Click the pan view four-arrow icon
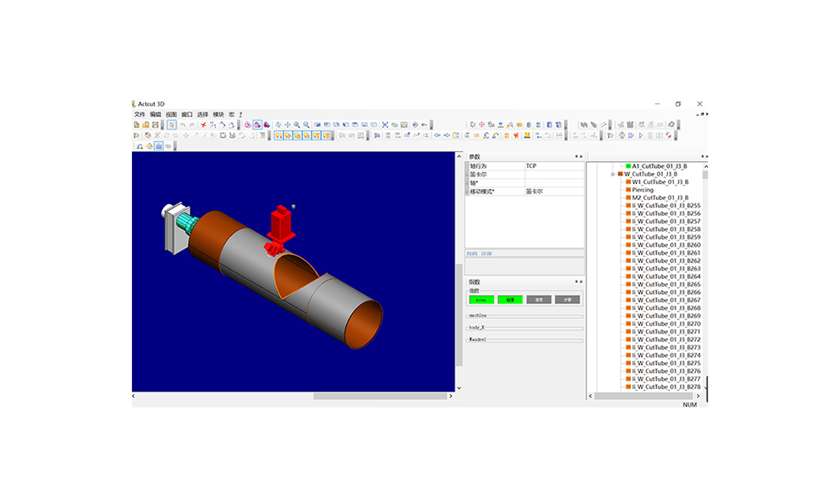The image size is (840, 504). coord(287,125)
